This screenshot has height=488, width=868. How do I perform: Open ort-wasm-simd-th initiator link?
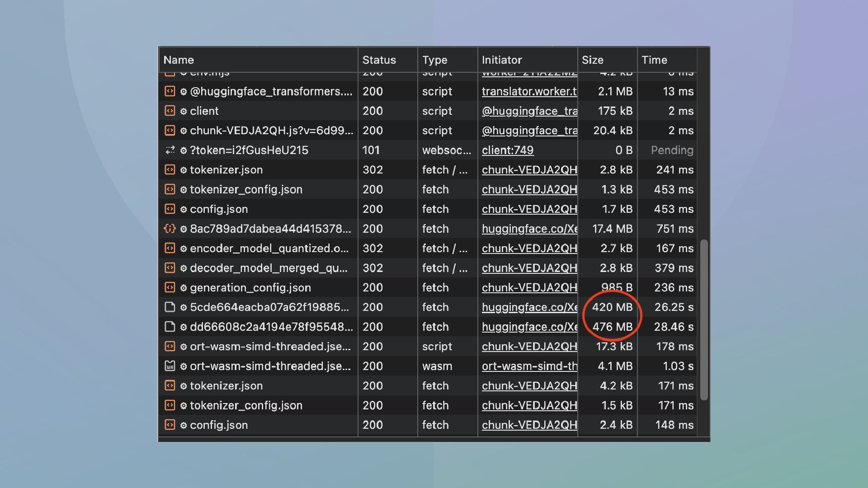(x=529, y=366)
